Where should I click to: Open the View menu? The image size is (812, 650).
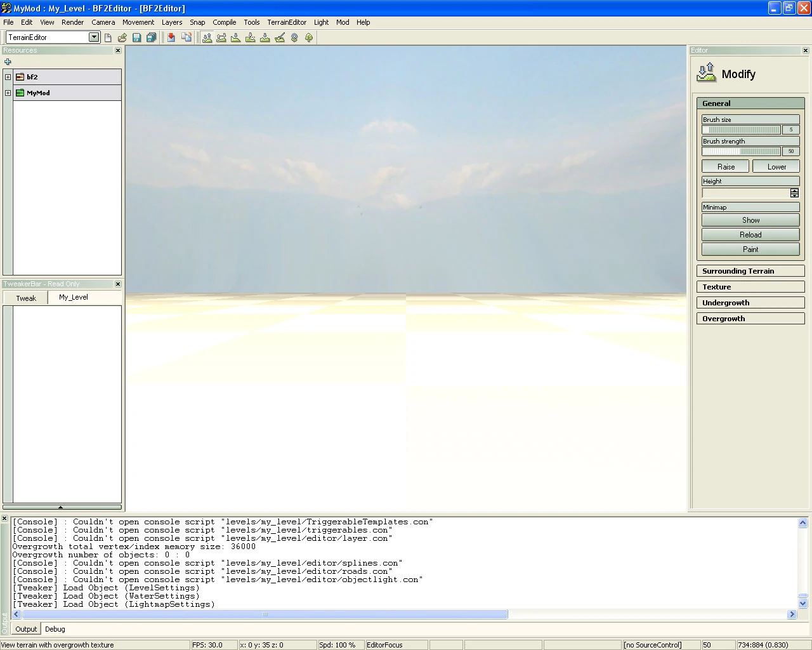tap(47, 22)
